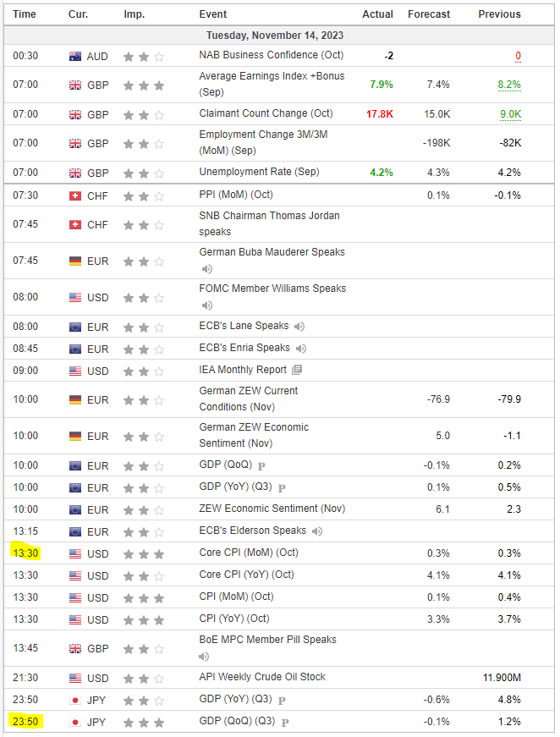Click Australian flag icon in the AUD row
The height and width of the screenshot is (737, 560).
pos(76,57)
